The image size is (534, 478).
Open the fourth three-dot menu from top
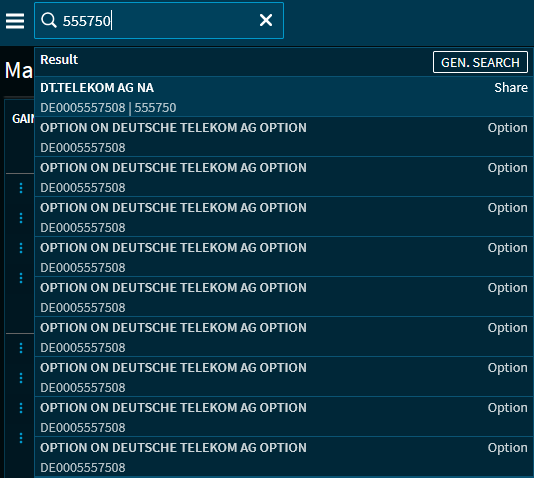coord(21,278)
